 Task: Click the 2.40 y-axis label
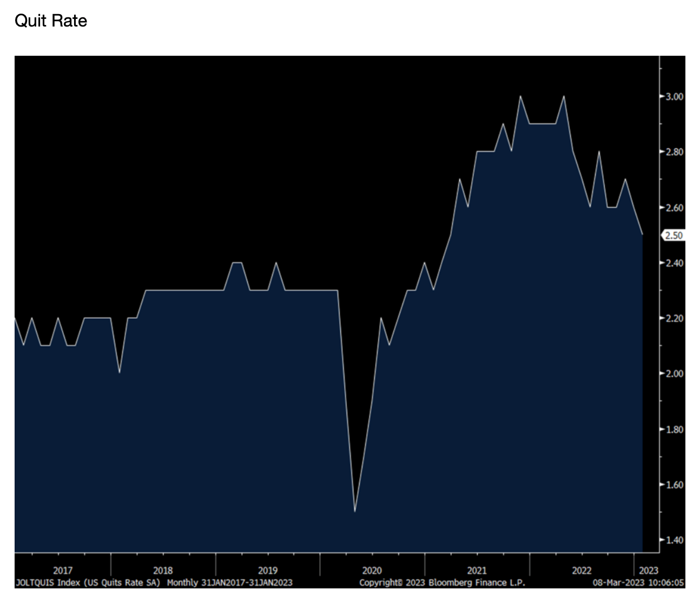pos(675,263)
